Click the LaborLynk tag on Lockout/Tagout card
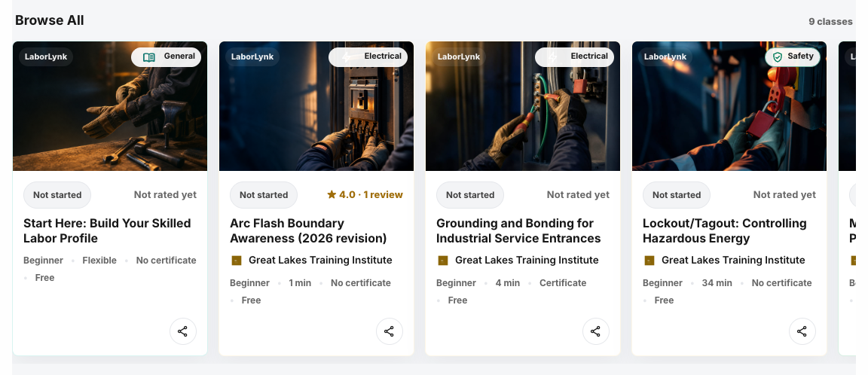This screenshot has height=375, width=868. 665,57
